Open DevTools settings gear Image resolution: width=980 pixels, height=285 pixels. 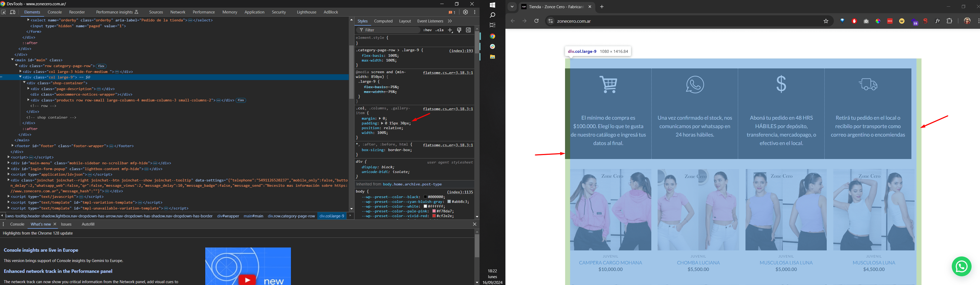coord(466,12)
